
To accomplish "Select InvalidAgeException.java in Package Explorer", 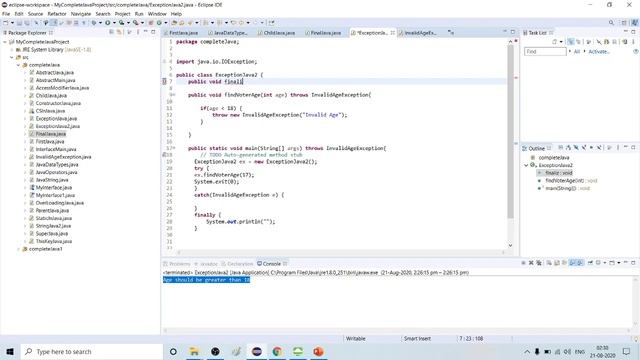I will click(x=63, y=157).
